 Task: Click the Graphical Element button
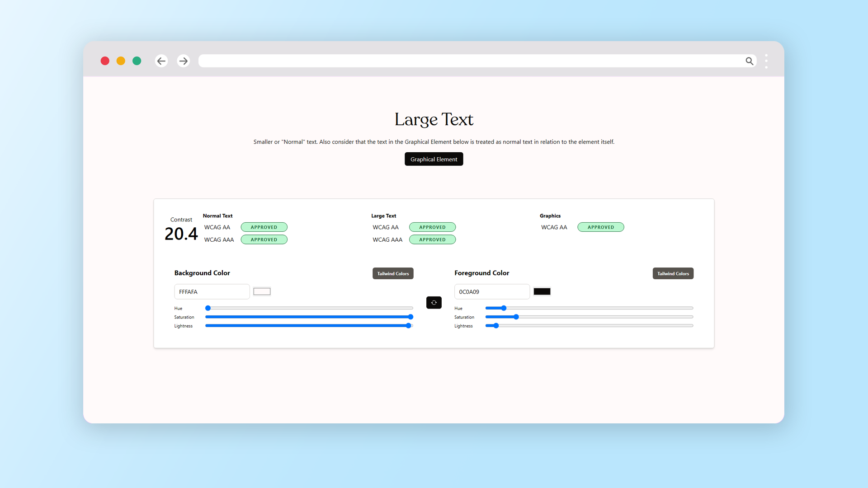434,159
